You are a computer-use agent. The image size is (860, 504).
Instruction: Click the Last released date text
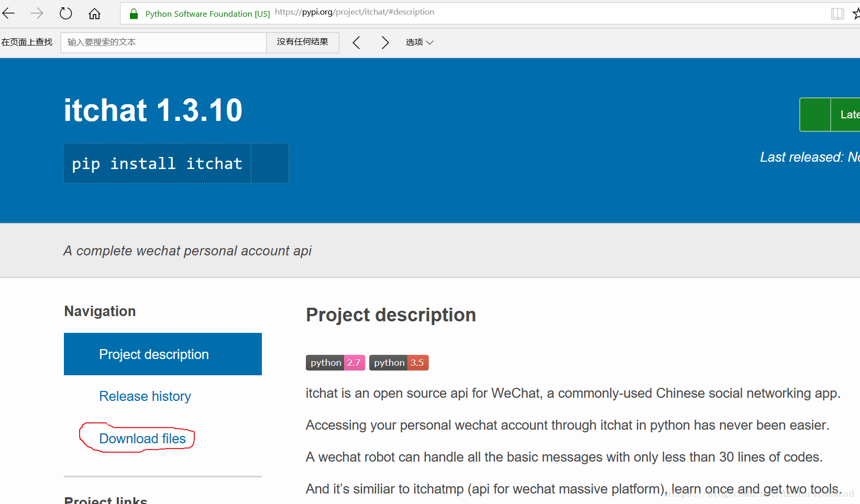[810, 157]
